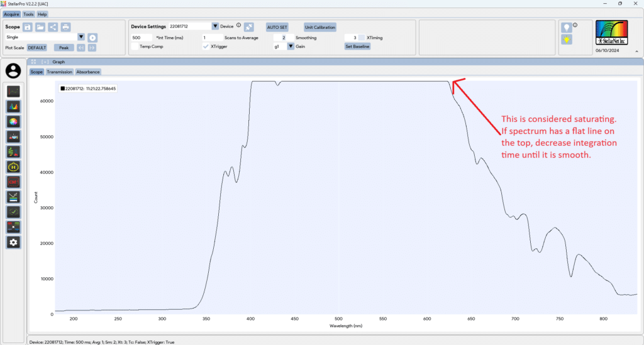Viewport: 644px width, 345px height.
Task: Click the share icon in Scope panel
Action: click(x=53, y=27)
